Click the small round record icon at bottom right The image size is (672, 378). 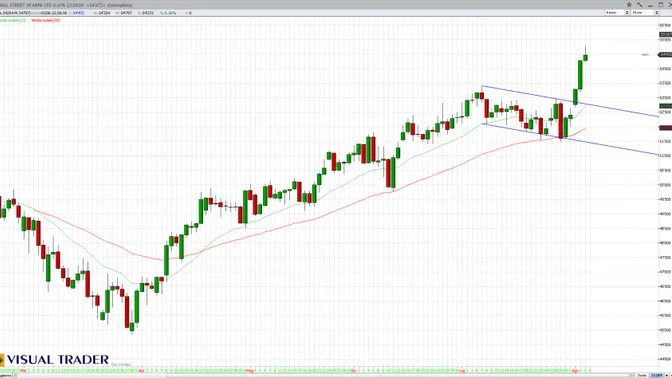(x=666, y=375)
